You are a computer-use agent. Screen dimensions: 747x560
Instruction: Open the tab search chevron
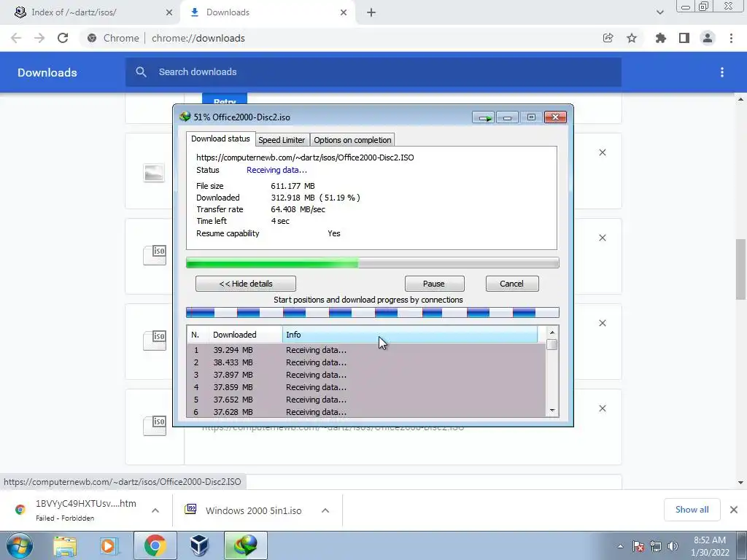tap(659, 12)
